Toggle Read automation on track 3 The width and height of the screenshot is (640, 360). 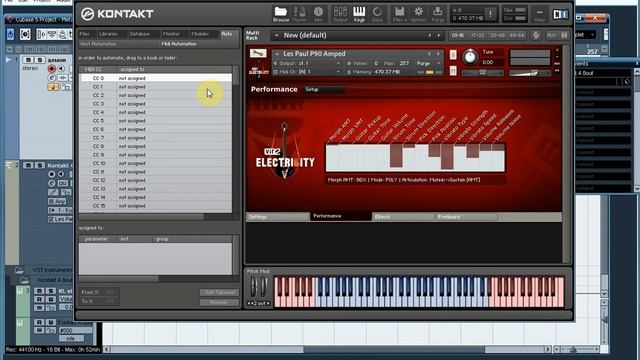click(39, 299)
